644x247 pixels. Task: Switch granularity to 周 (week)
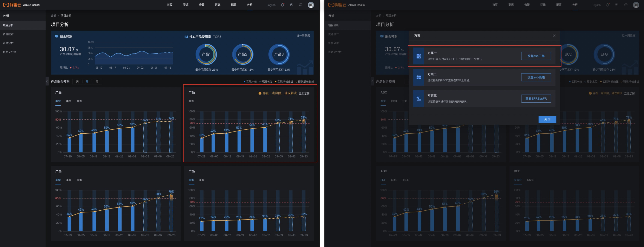point(87,82)
